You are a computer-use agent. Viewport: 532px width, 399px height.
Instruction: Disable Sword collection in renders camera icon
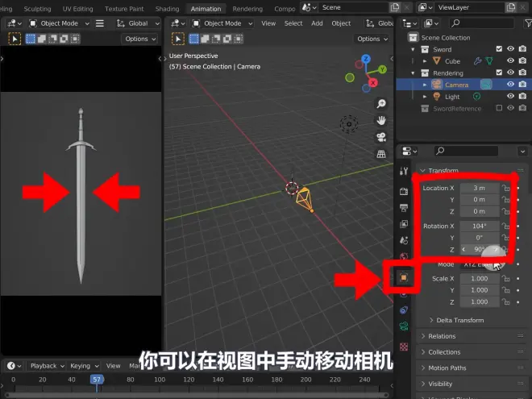pyautogui.click(x=522, y=49)
